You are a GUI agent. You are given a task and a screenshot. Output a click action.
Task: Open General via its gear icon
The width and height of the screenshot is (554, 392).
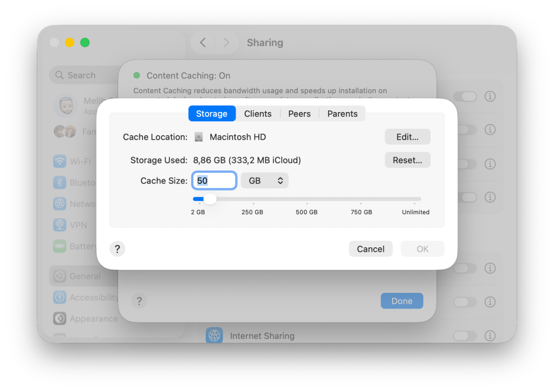tap(60, 276)
